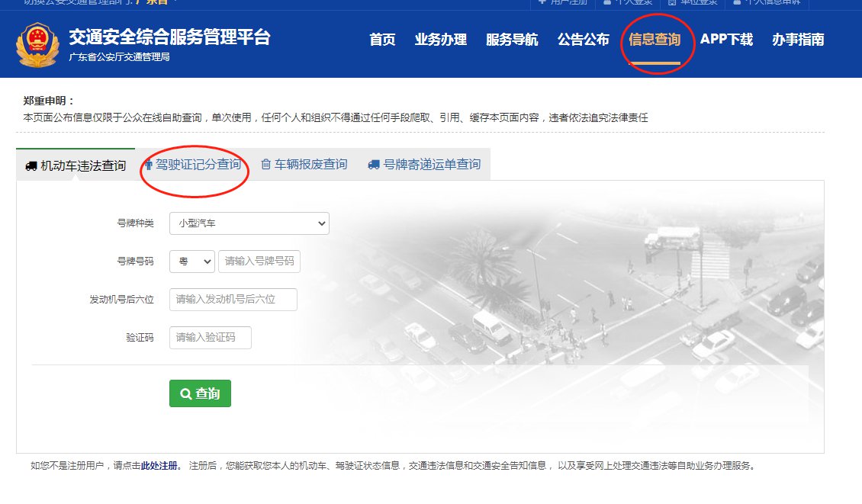Viewport: 862px width, 504px height.
Task: Click the police emblem logo
Action: coord(37,45)
